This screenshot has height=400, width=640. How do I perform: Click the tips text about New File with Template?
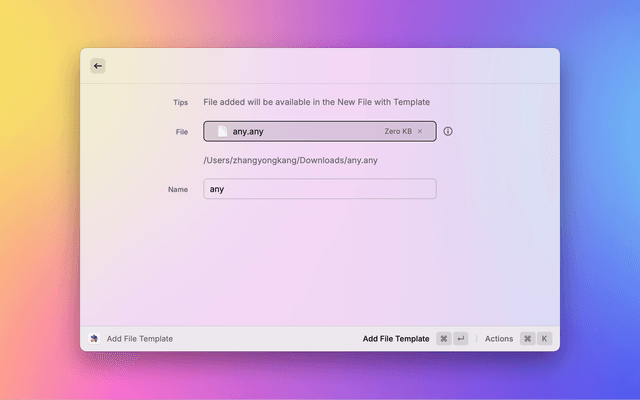(317, 102)
